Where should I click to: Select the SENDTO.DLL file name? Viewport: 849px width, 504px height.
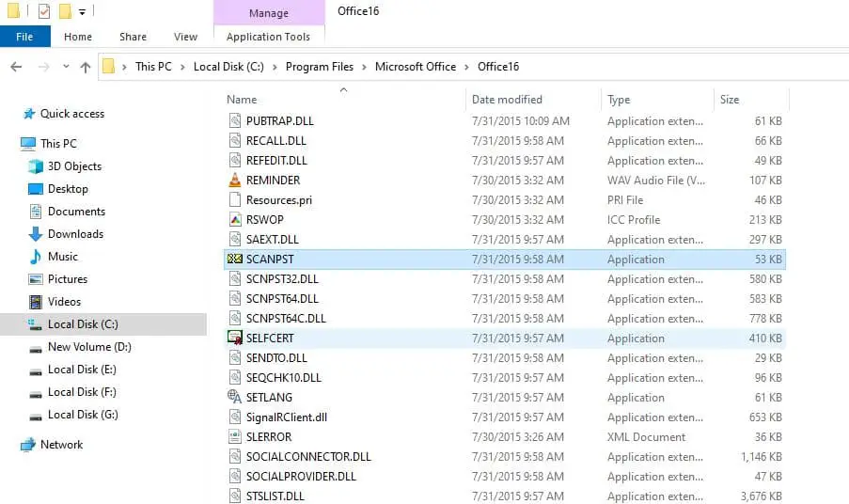(276, 358)
